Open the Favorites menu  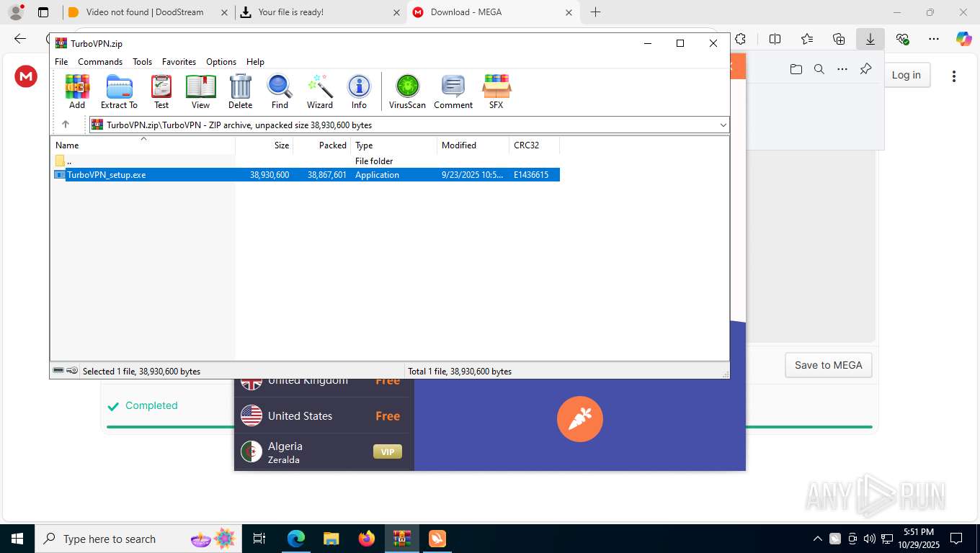tap(179, 62)
